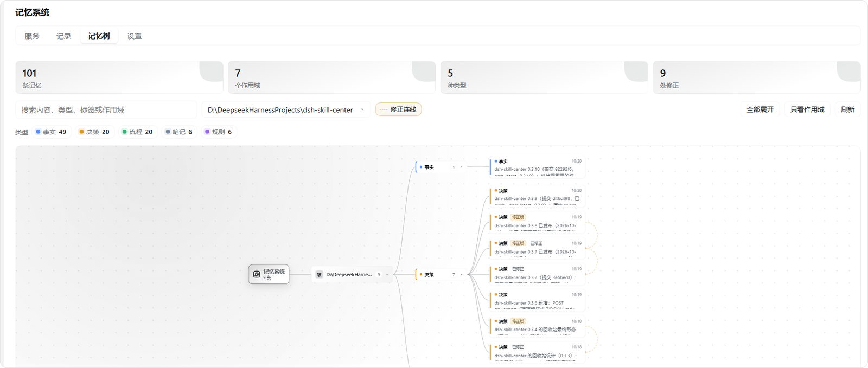Click the 只看作用域 button
This screenshot has height=368, width=868.
click(x=807, y=109)
